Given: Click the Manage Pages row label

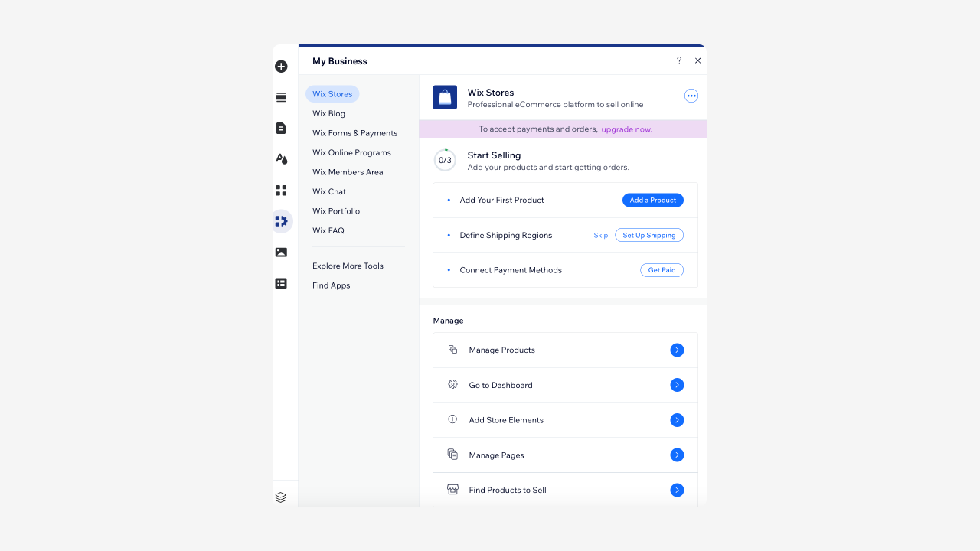Looking at the screenshot, I should (496, 455).
